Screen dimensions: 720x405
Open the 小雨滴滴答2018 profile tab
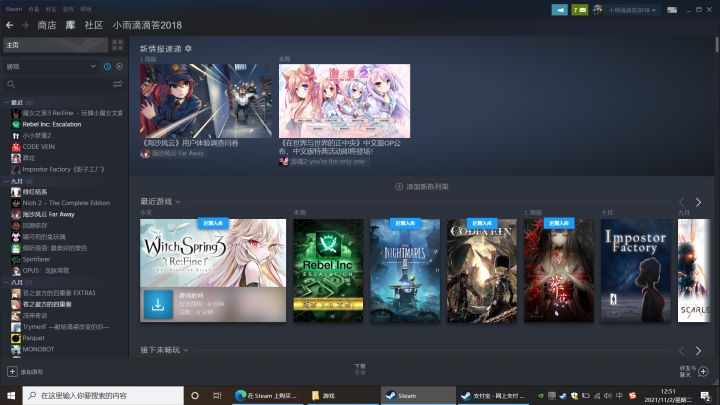(x=147, y=25)
